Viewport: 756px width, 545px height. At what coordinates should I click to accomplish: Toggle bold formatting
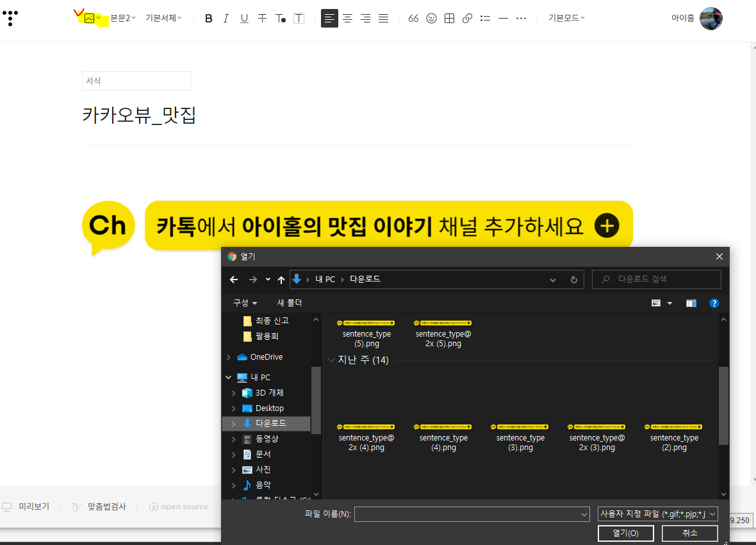(208, 19)
